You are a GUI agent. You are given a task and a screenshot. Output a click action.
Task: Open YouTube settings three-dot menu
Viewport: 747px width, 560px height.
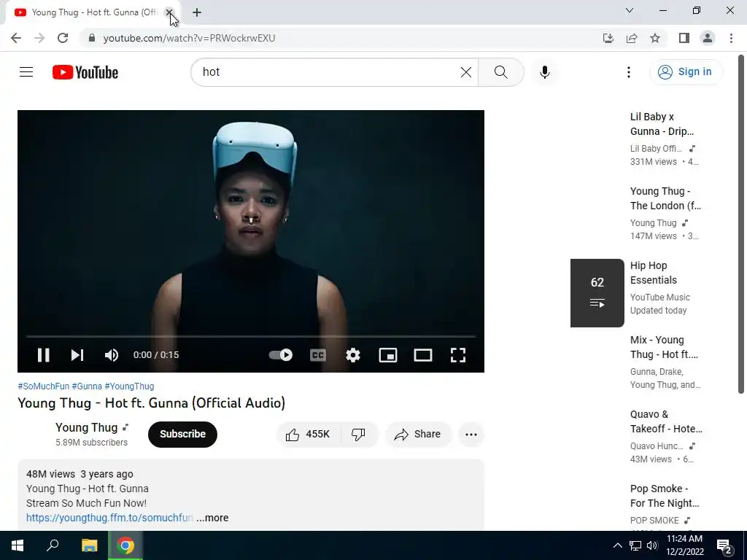(x=629, y=72)
